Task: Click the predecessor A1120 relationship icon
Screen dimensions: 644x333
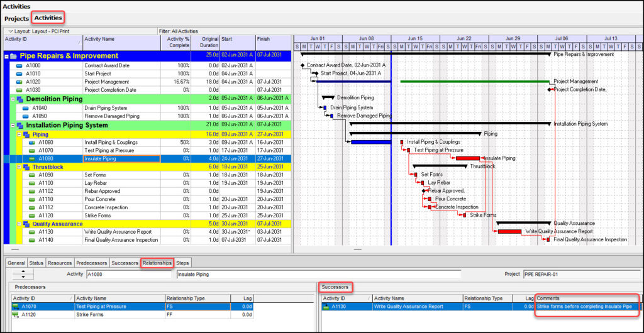Action: coord(16,315)
